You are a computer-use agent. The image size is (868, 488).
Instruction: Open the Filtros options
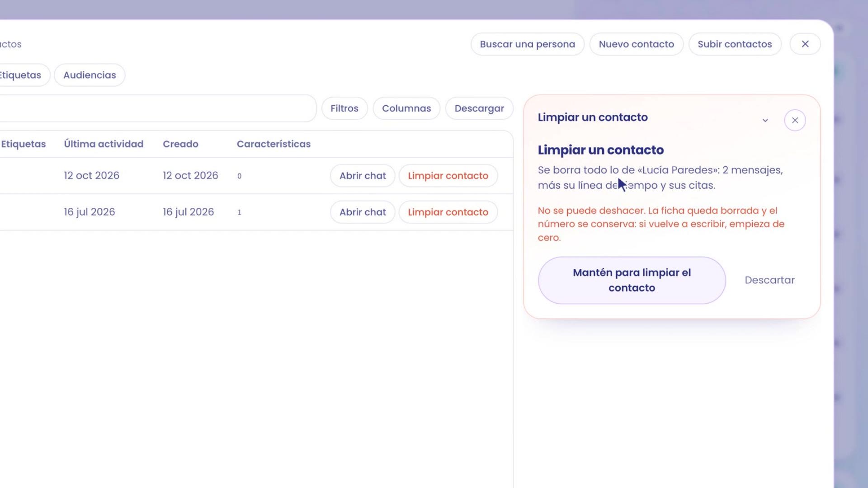point(344,108)
